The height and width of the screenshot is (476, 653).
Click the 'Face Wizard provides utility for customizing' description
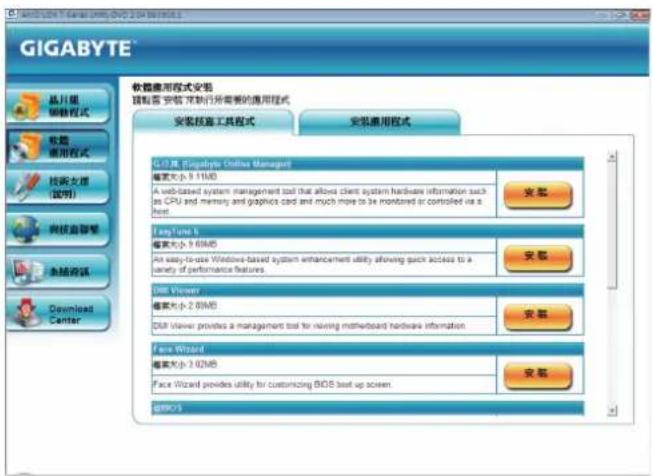click(324, 384)
